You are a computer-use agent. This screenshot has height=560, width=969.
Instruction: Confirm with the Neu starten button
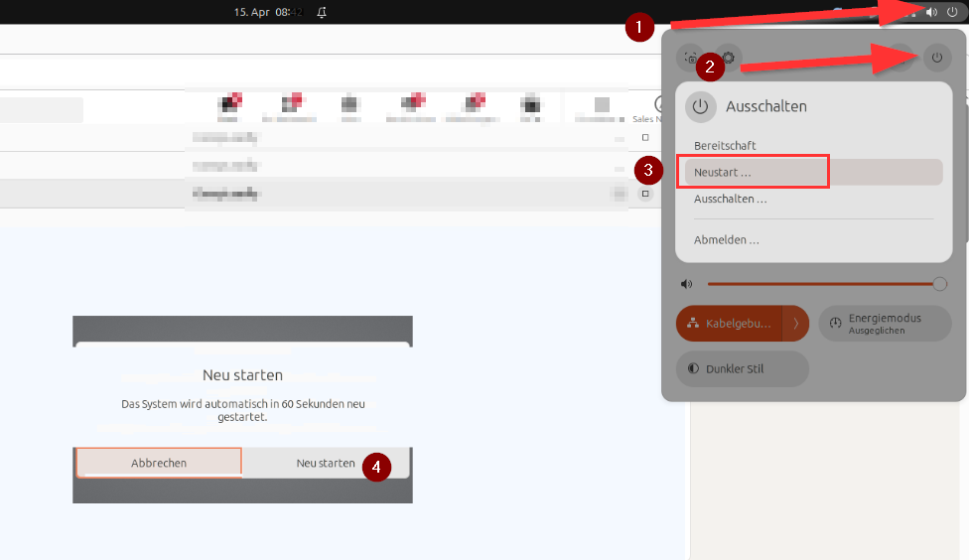coord(325,463)
